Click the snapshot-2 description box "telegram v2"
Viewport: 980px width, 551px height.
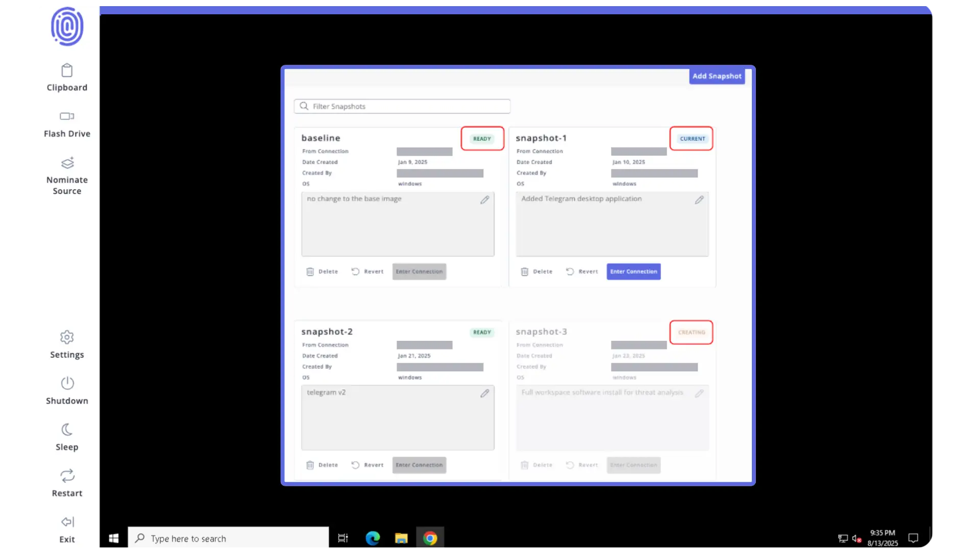tap(398, 417)
